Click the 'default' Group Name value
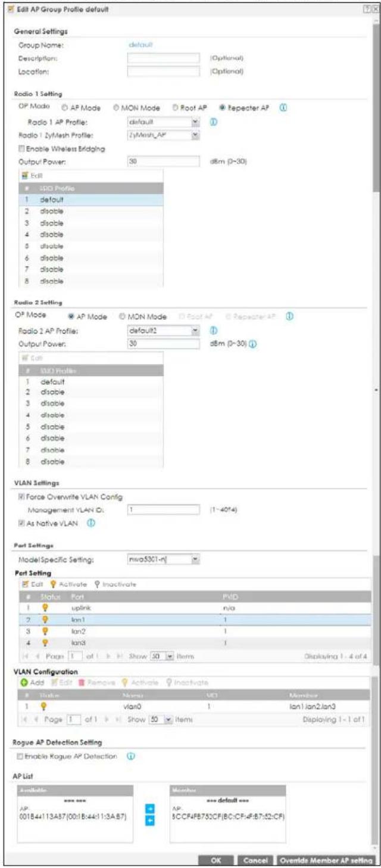 (140, 44)
